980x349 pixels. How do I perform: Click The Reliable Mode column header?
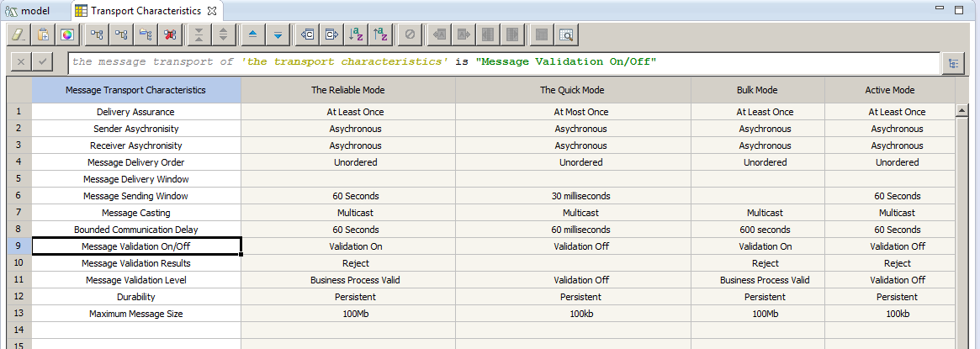click(x=348, y=90)
